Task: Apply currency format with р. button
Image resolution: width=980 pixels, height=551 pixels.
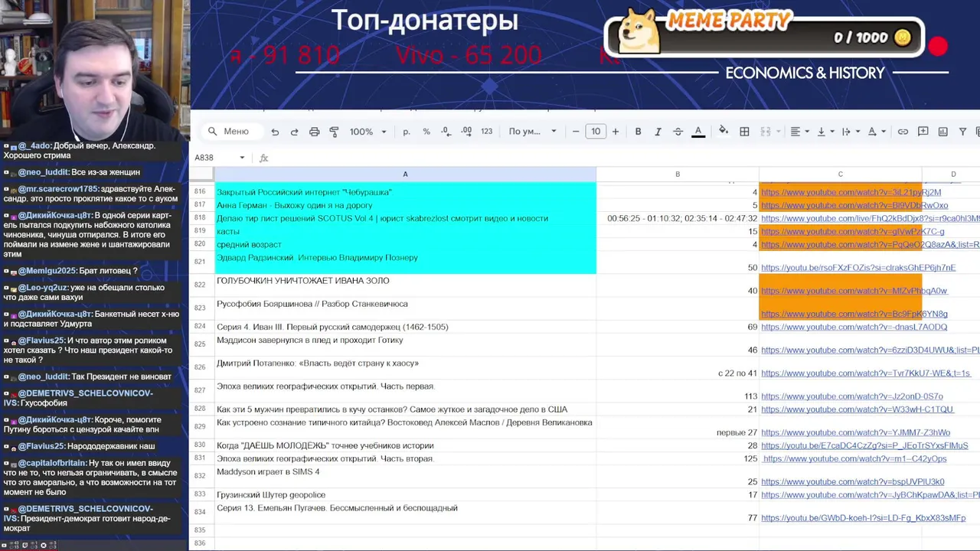Action: click(x=407, y=132)
